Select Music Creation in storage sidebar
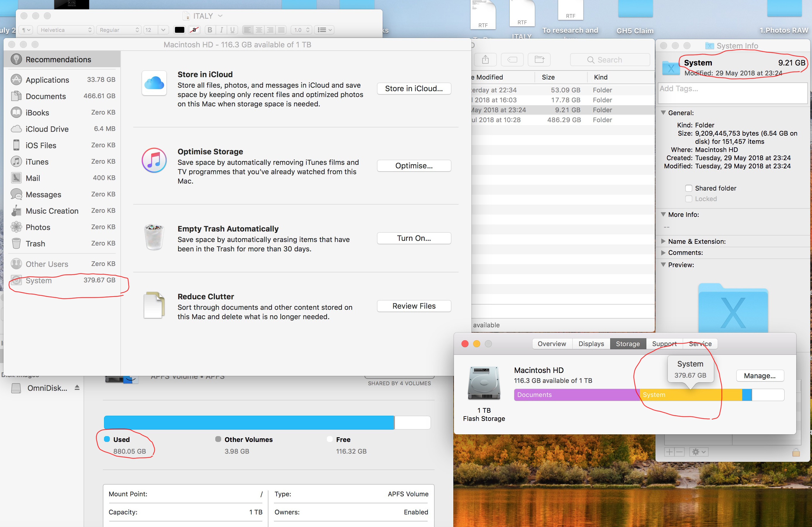Image resolution: width=812 pixels, height=527 pixels. (63, 211)
